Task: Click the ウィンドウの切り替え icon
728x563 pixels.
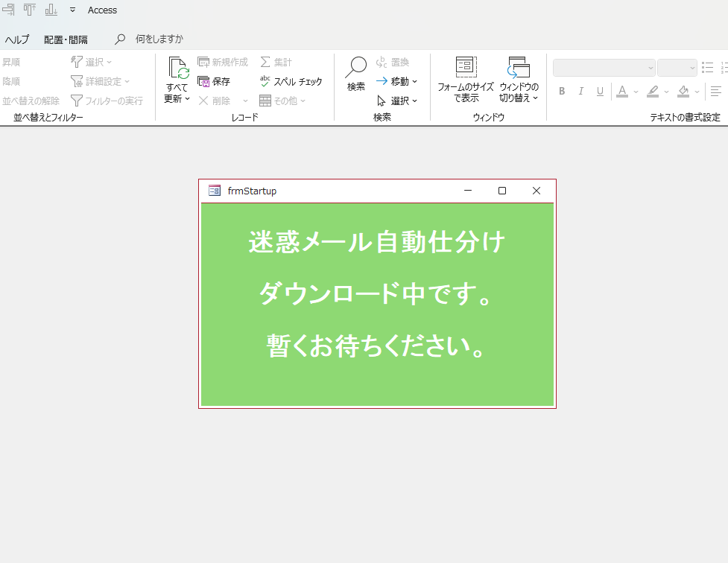Action: point(519,68)
